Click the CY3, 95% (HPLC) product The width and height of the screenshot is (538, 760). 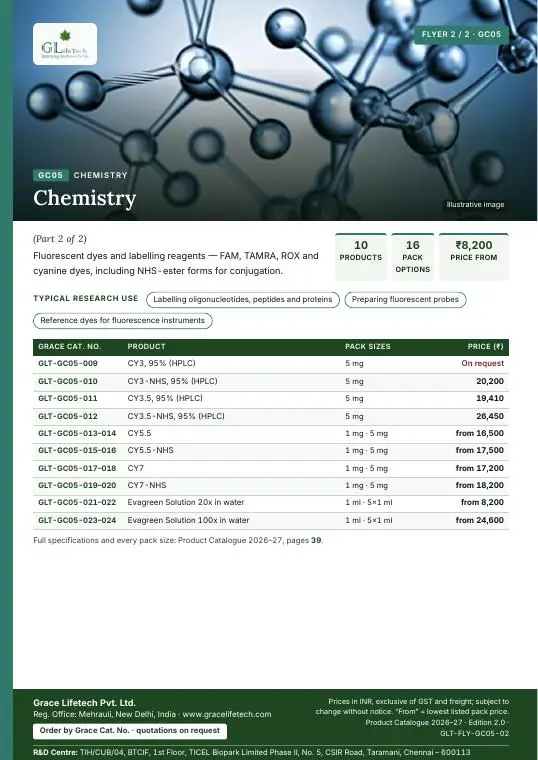click(161, 364)
